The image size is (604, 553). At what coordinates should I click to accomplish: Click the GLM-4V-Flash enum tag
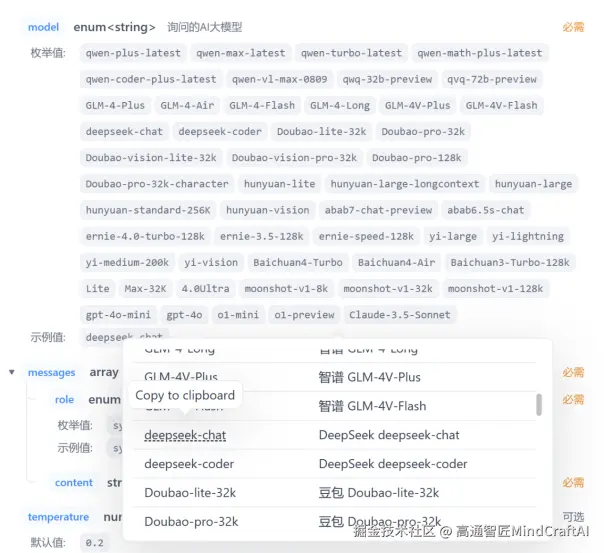click(502, 105)
